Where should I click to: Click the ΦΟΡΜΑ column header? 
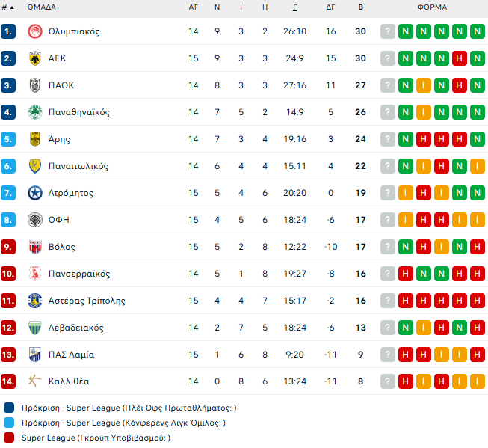[x=433, y=7]
